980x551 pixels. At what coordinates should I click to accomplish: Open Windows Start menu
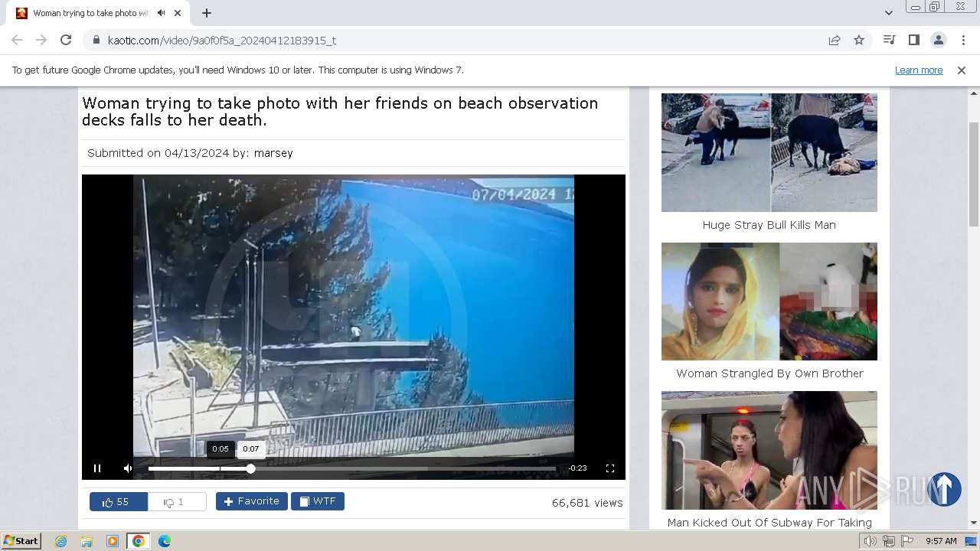click(x=21, y=541)
